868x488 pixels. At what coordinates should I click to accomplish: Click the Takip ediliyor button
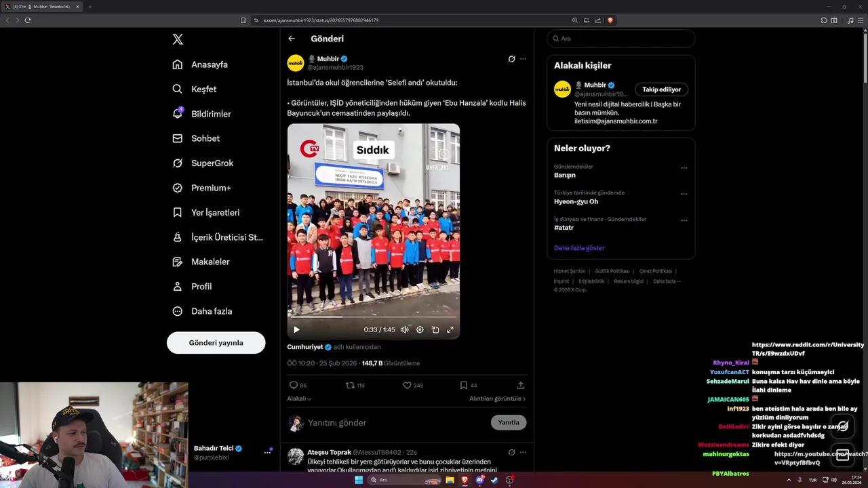click(661, 89)
